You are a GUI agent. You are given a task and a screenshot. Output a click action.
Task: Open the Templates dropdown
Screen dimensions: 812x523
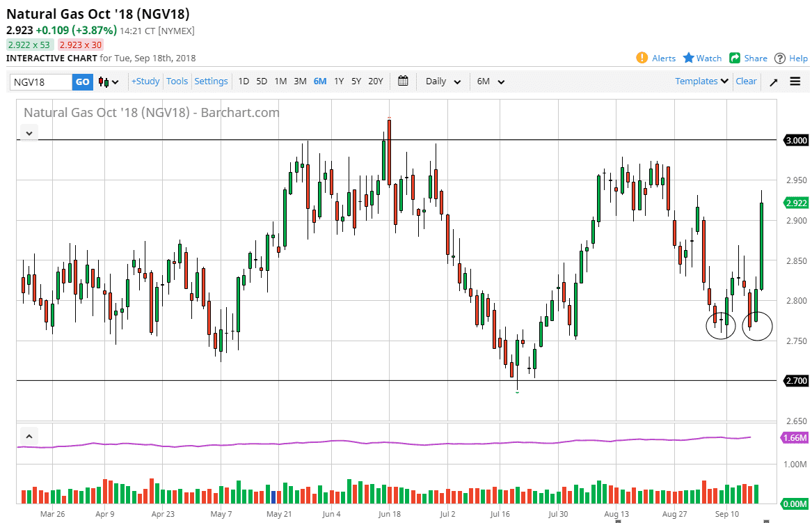pyautogui.click(x=700, y=81)
